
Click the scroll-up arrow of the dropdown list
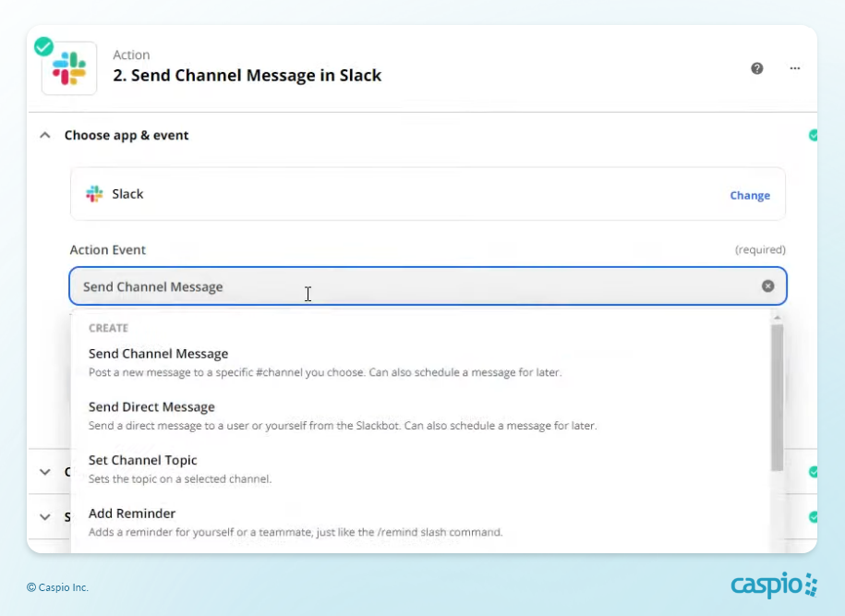pyautogui.click(x=777, y=316)
